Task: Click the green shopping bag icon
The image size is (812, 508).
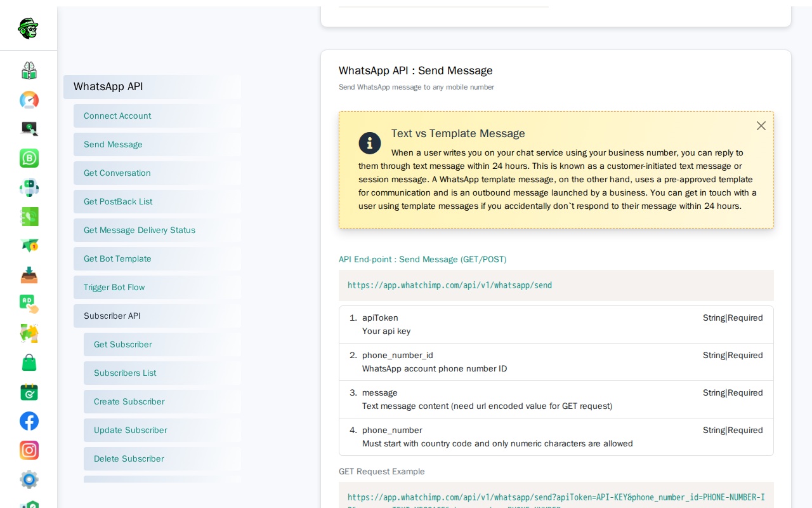Action: coord(29,363)
